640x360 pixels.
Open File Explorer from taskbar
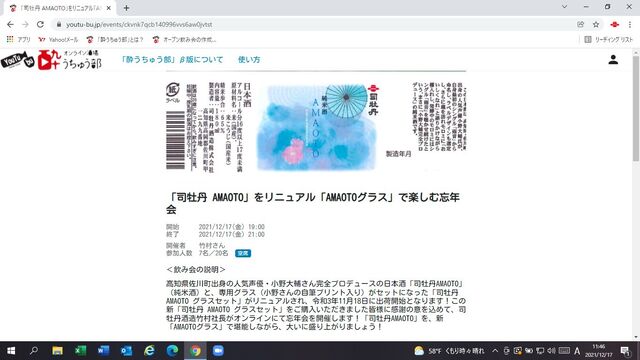tap(57, 351)
